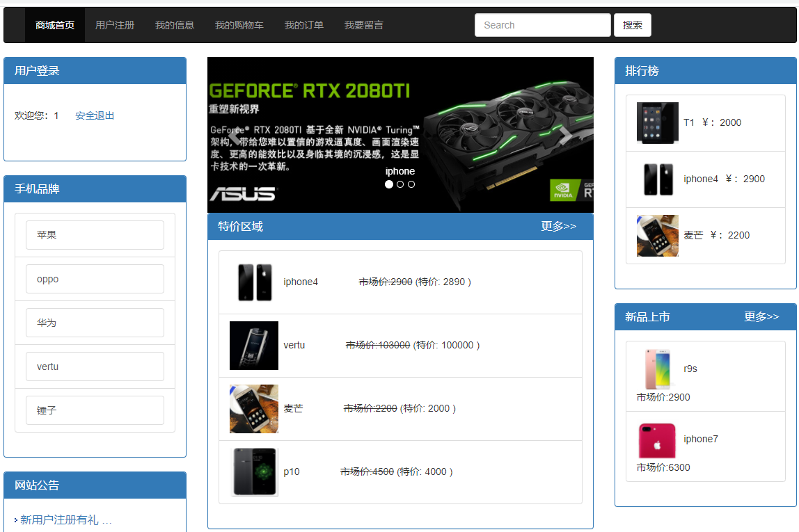Select 华为 brand

(95, 323)
